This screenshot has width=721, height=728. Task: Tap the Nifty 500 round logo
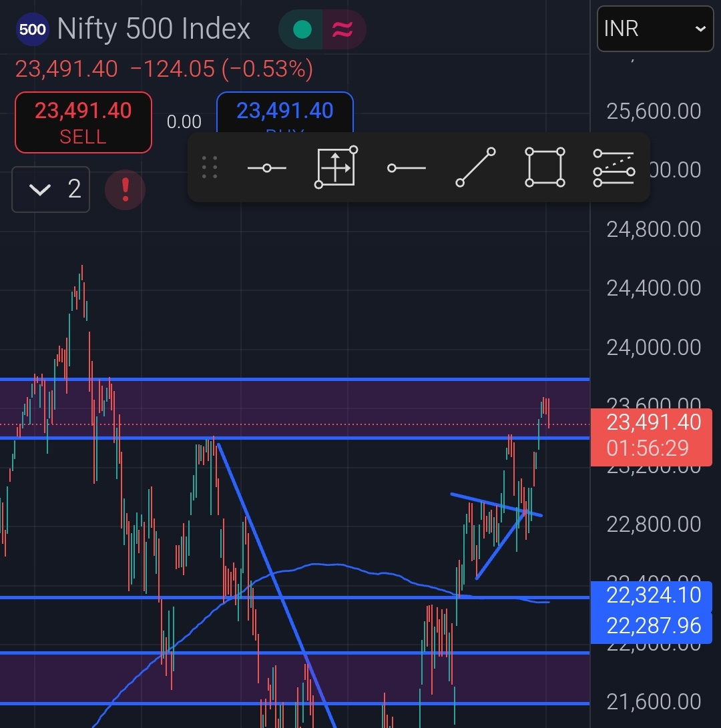pos(32,29)
